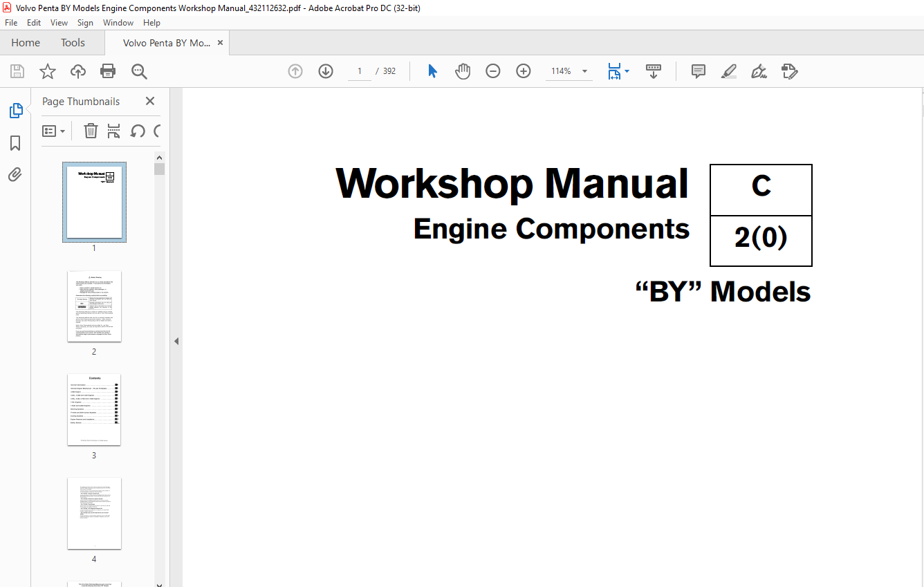Open Bookmarks panel icon
This screenshot has height=587, width=924.
[15, 143]
